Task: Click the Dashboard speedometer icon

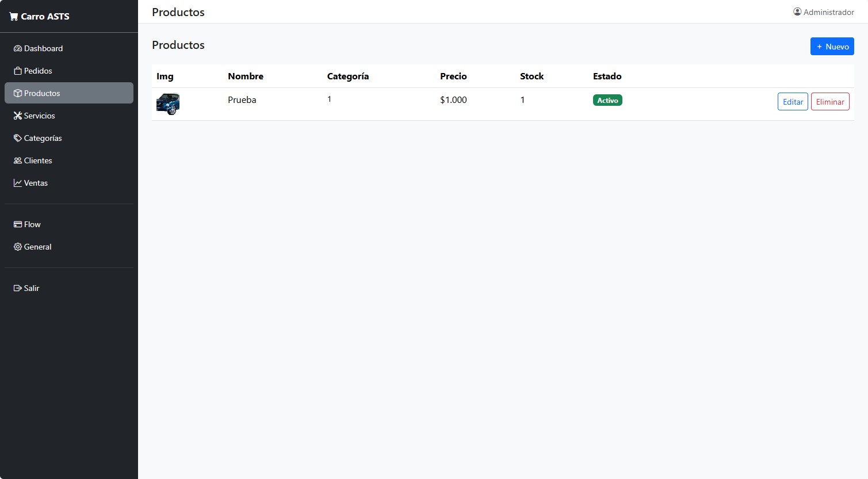Action: (x=18, y=48)
